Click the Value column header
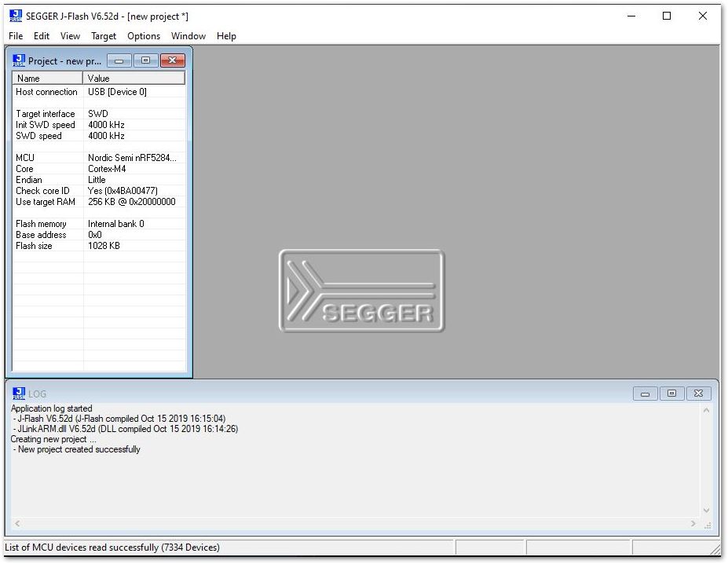The height and width of the screenshot is (564, 728). click(134, 78)
